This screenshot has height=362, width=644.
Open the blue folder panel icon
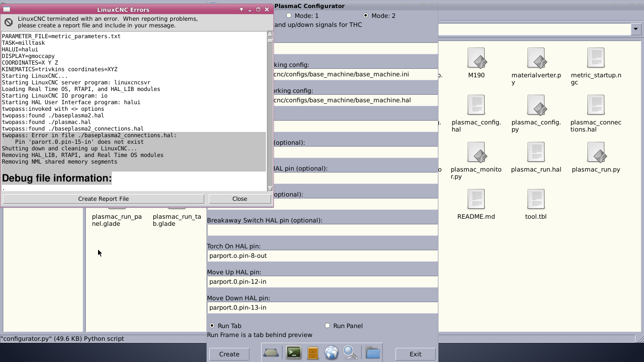(x=372, y=353)
